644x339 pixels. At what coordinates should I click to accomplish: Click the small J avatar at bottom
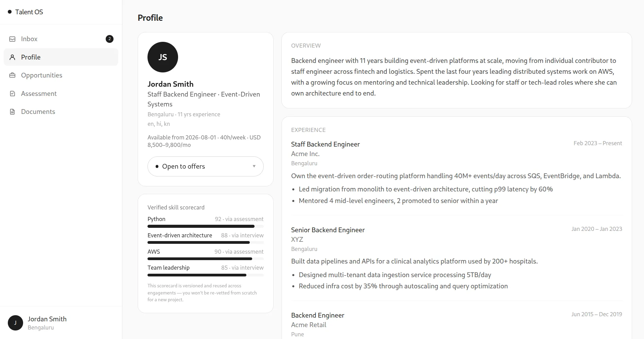click(15, 323)
